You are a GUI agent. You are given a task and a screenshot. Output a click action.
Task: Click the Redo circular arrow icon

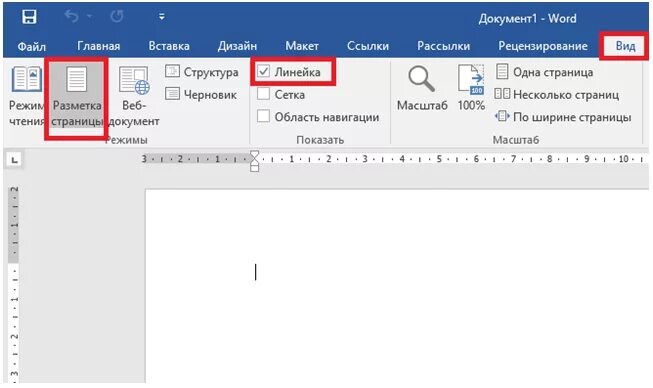click(x=117, y=16)
